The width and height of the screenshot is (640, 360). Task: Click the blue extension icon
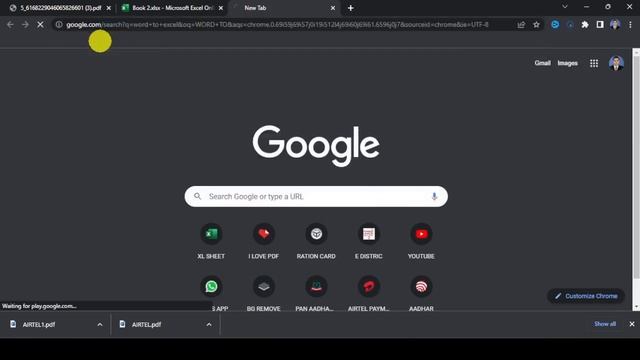click(x=555, y=24)
